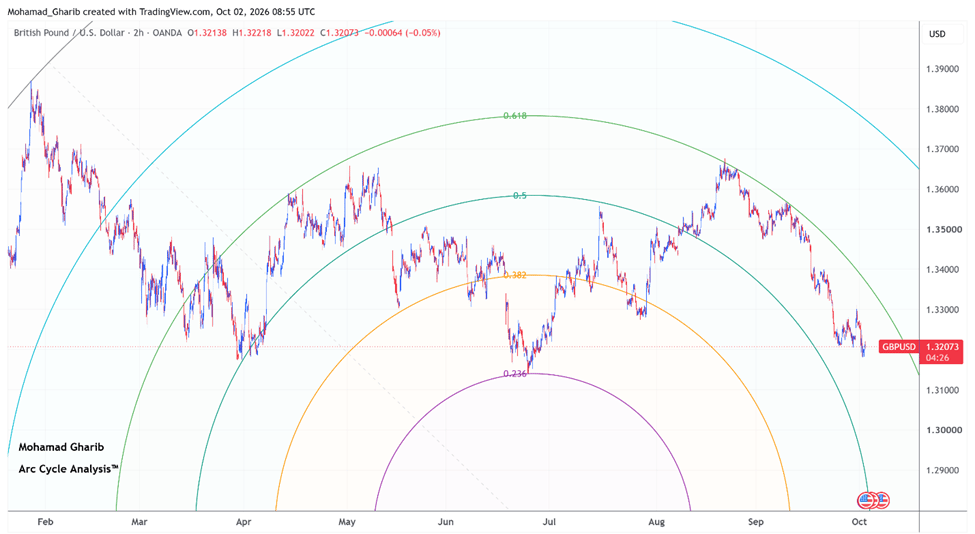Click the May label on time axis

[347, 522]
